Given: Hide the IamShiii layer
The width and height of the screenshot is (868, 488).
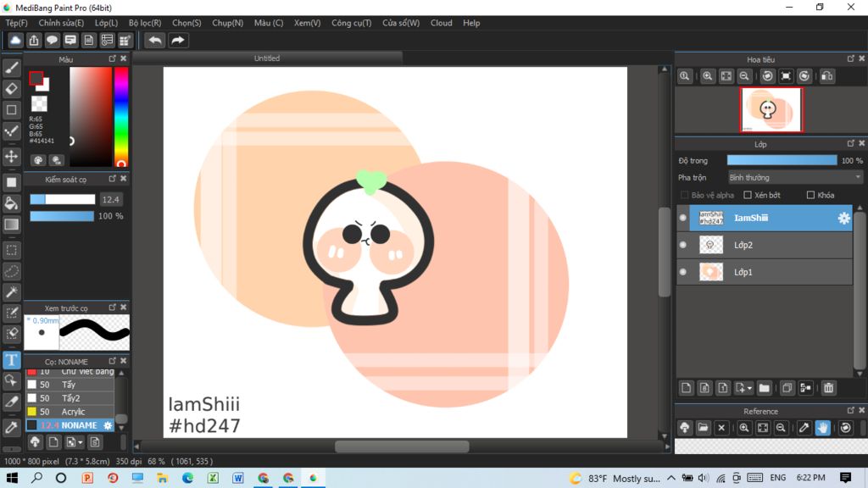Looking at the screenshot, I should 683,218.
